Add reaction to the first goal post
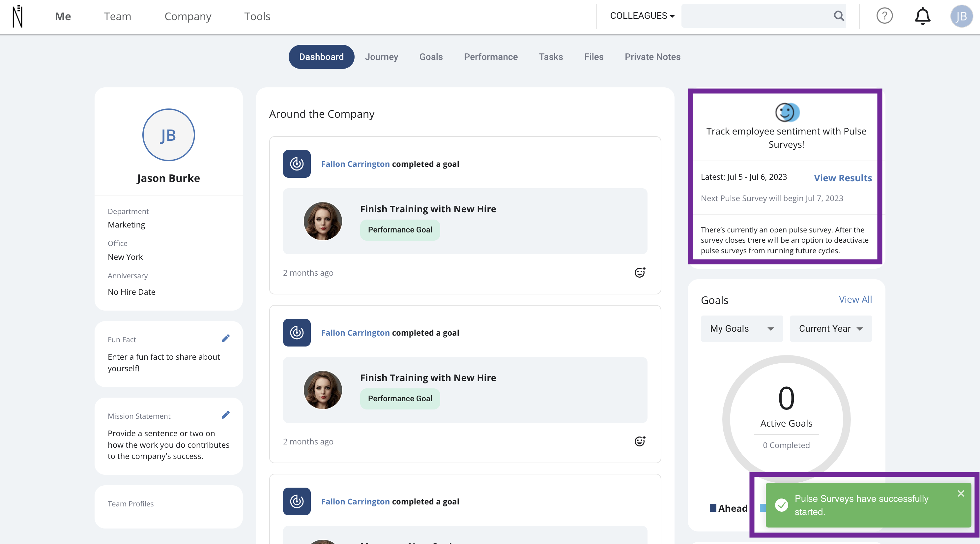The width and height of the screenshot is (980, 544). tap(640, 272)
